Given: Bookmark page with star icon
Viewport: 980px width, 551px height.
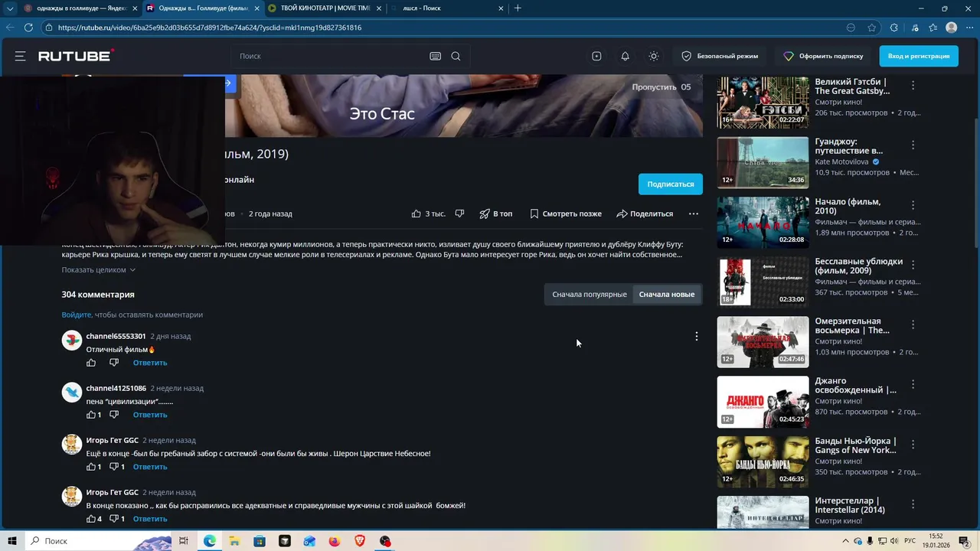Looking at the screenshot, I should click(x=871, y=28).
